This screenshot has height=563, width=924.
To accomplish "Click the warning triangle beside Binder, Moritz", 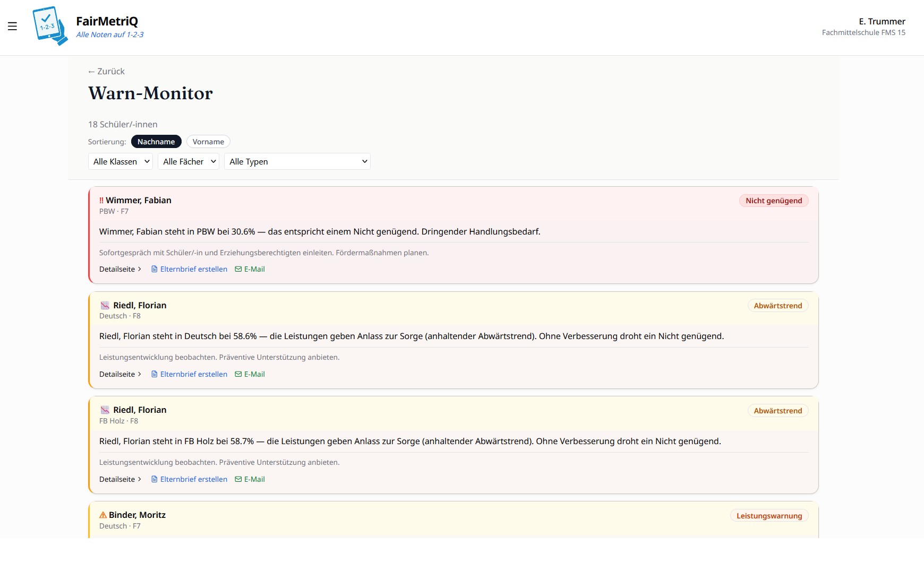I will pos(103,515).
